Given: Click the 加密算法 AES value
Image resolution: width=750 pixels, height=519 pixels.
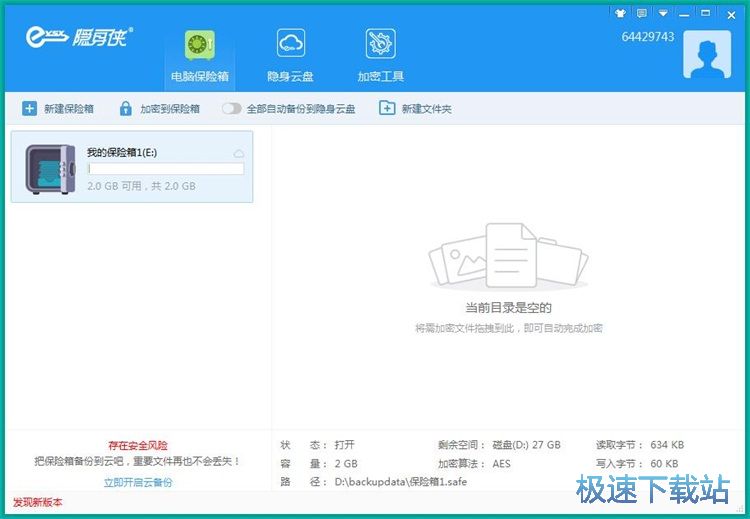Looking at the screenshot, I should point(501,464).
